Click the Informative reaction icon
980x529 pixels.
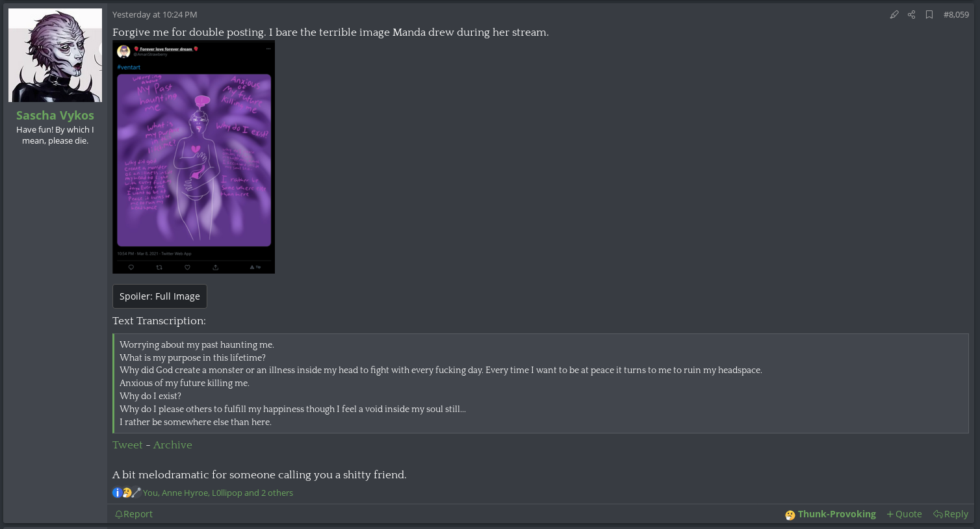click(x=117, y=493)
